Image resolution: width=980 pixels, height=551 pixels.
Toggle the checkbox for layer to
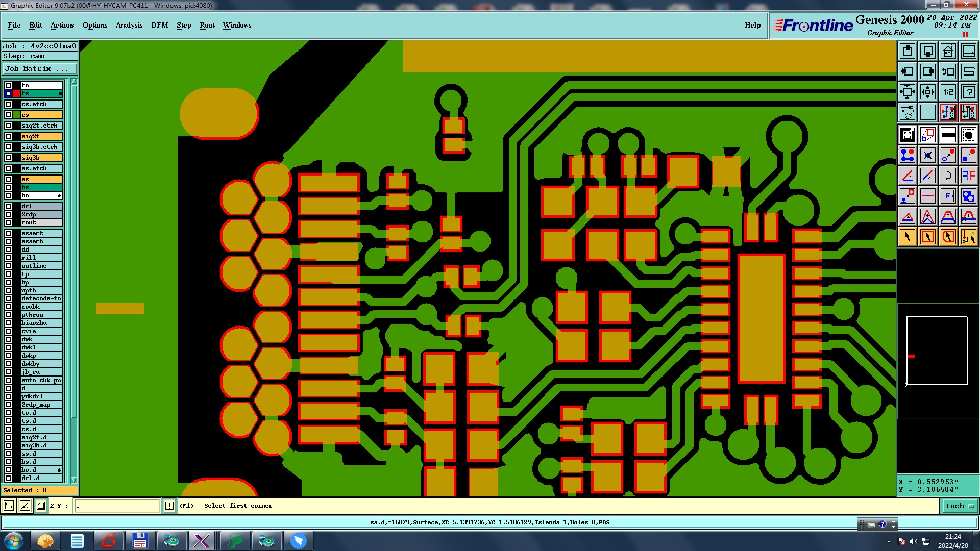coord(8,85)
